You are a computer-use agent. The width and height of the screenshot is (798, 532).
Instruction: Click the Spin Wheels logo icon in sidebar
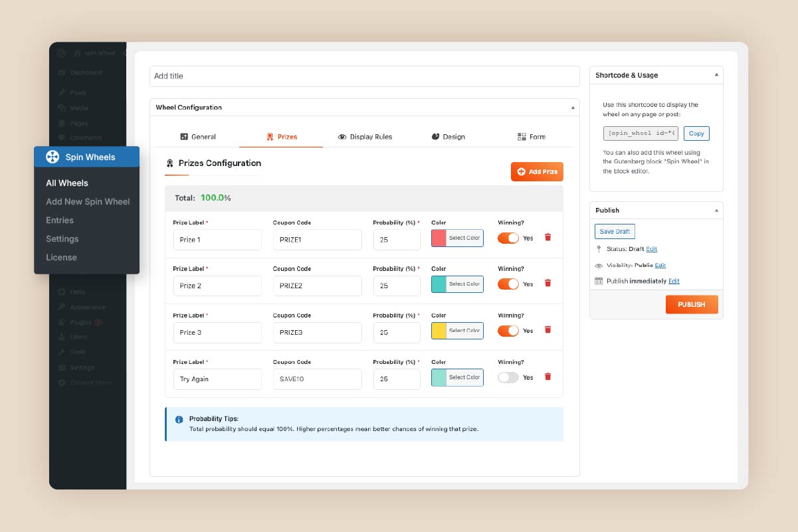tap(52, 157)
